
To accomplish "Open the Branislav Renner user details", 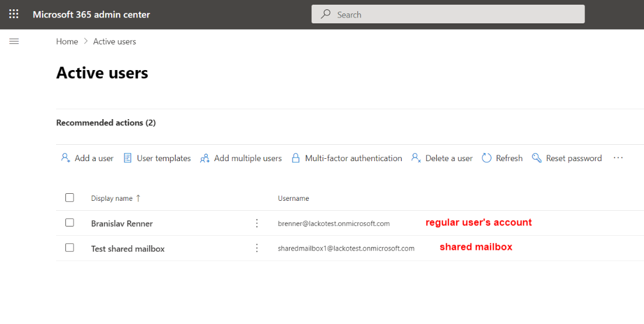I will pyautogui.click(x=122, y=224).
